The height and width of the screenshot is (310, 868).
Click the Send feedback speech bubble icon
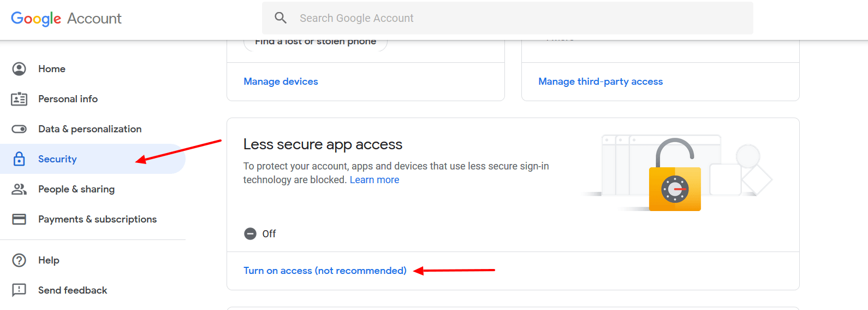pos(19,290)
